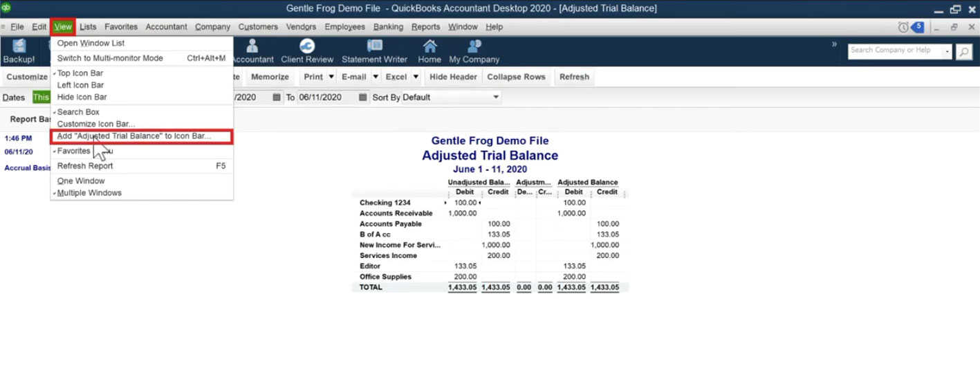Viewport: 980px width, 386px height.
Task: Click the Print button
Action: (x=313, y=77)
